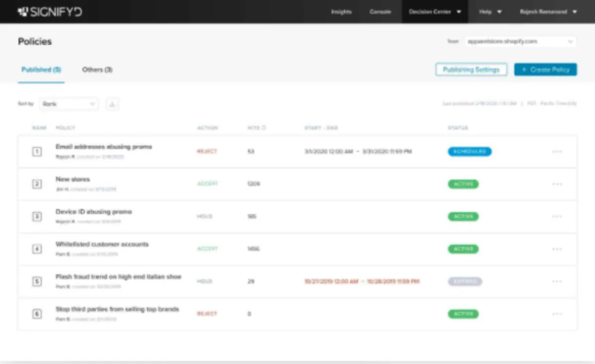Click the Publishing Settings button
This screenshot has height=364, width=595.
coord(471,70)
